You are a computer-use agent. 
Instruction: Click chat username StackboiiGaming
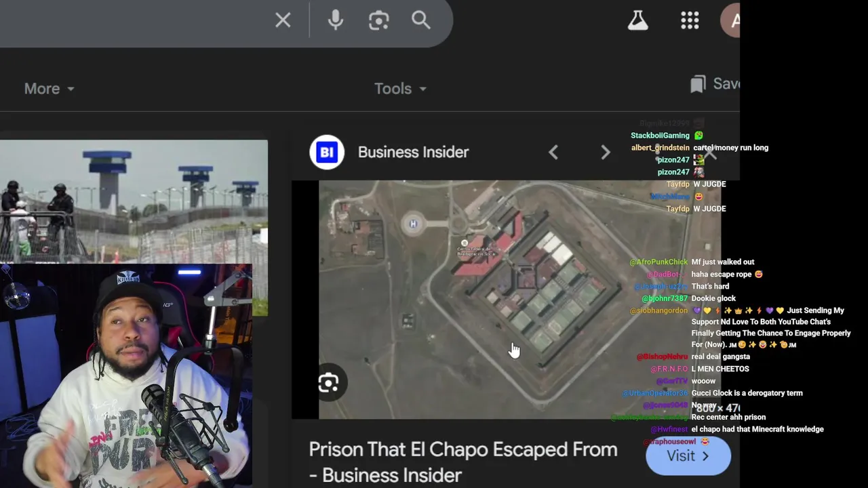point(660,136)
